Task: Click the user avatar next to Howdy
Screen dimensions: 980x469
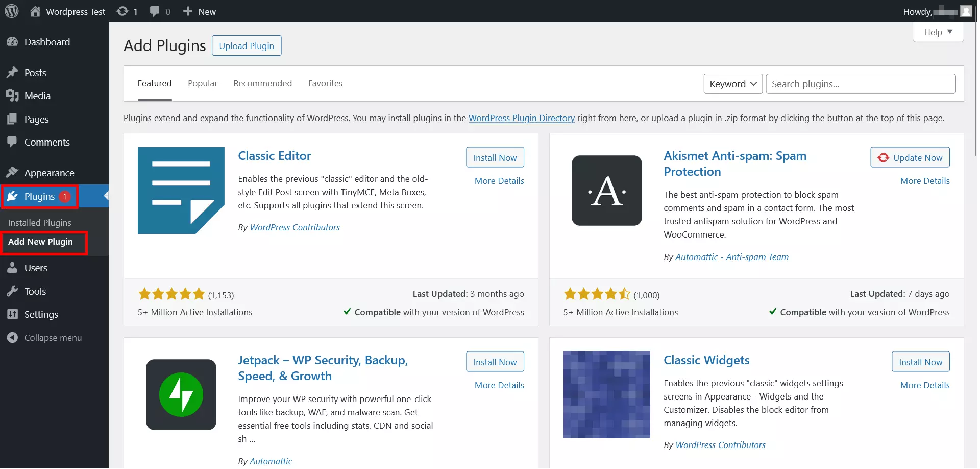Action: click(966, 11)
